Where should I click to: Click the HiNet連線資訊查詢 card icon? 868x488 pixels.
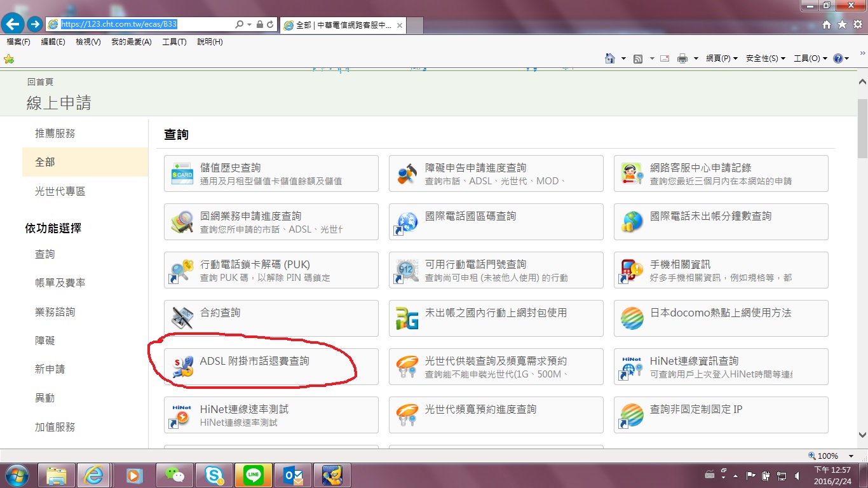tap(632, 367)
